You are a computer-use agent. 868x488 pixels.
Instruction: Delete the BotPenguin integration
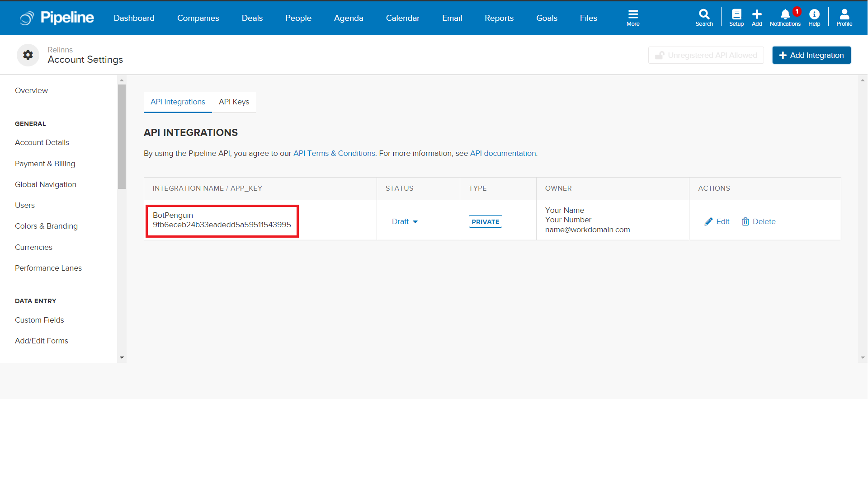(759, 221)
